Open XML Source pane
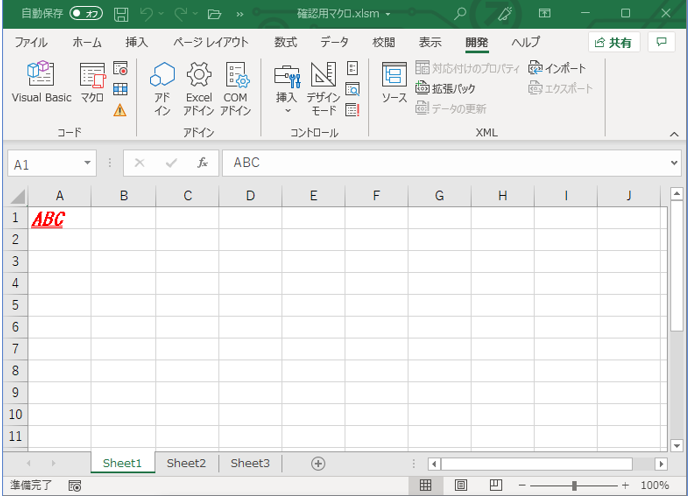The width and height of the screenshot is (688, 496). click(x=394, y=83)
